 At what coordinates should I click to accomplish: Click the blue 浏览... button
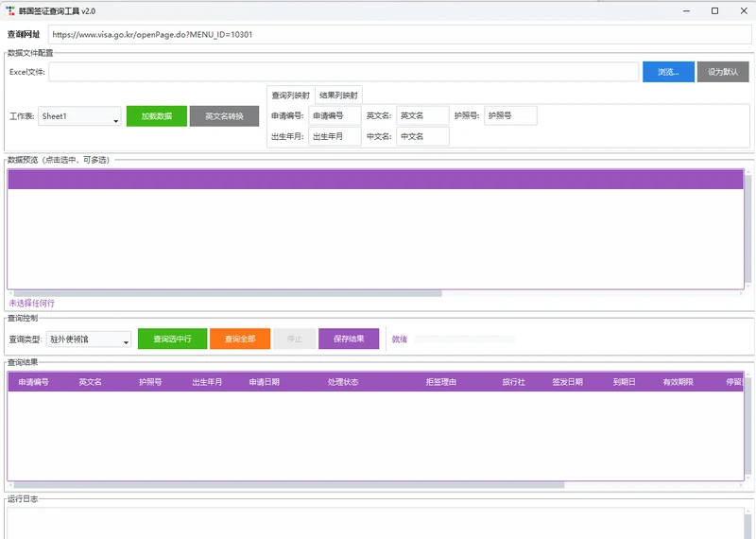(x=668, y=72)
